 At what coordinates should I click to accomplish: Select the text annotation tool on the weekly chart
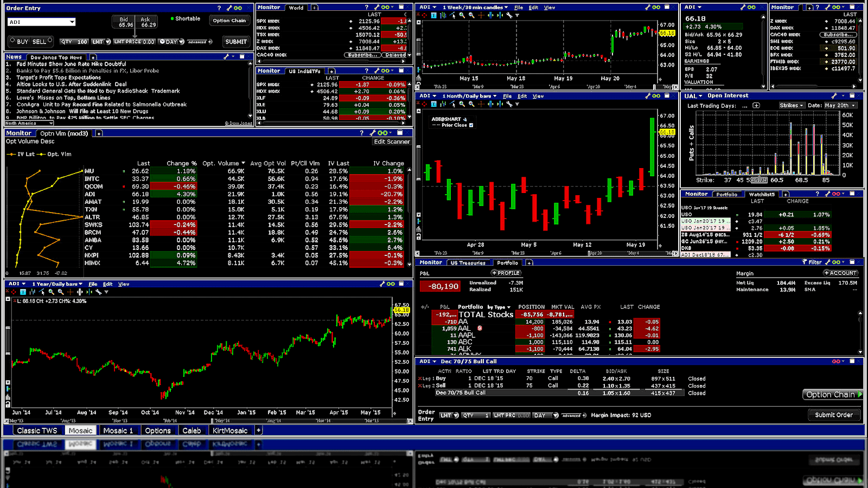[433, 16]
